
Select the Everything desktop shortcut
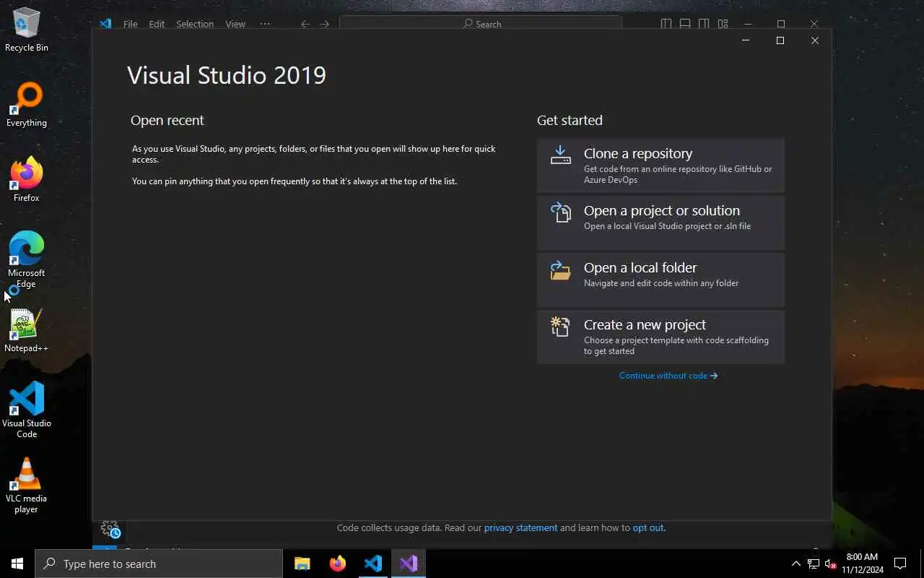27,105
